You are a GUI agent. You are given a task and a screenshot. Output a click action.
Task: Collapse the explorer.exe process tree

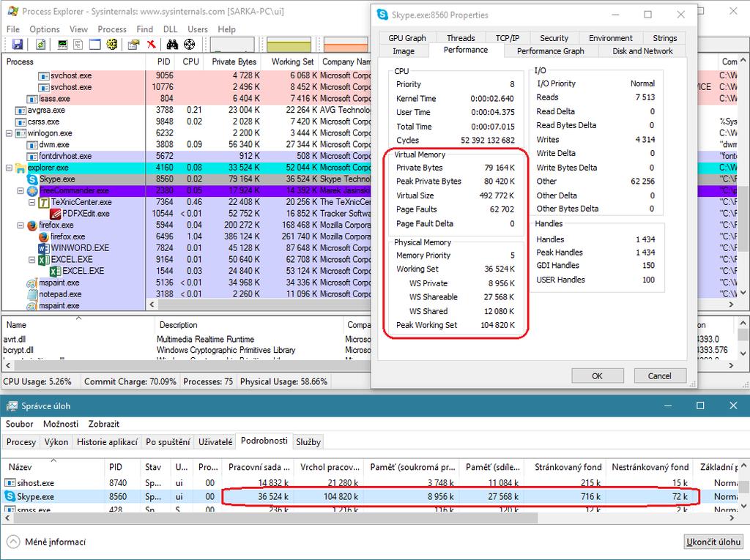(9, 168)
